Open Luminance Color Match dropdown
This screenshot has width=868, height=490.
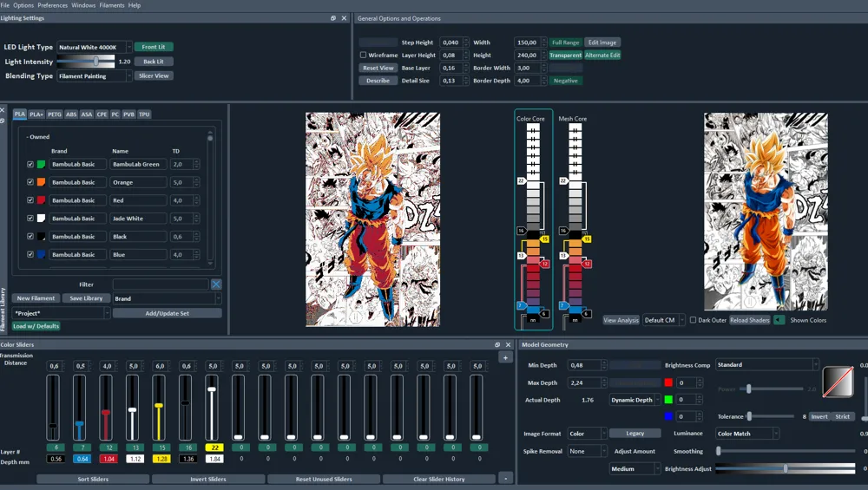click(x=747, y=434)
